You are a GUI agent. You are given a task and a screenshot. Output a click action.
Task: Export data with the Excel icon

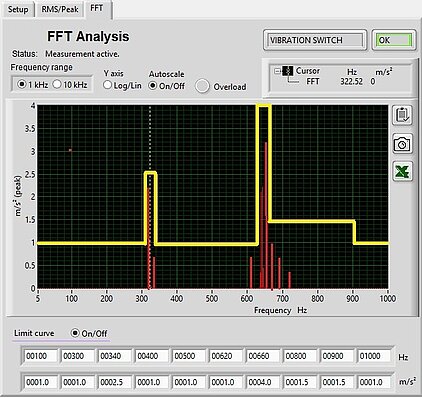pos(402,172)
